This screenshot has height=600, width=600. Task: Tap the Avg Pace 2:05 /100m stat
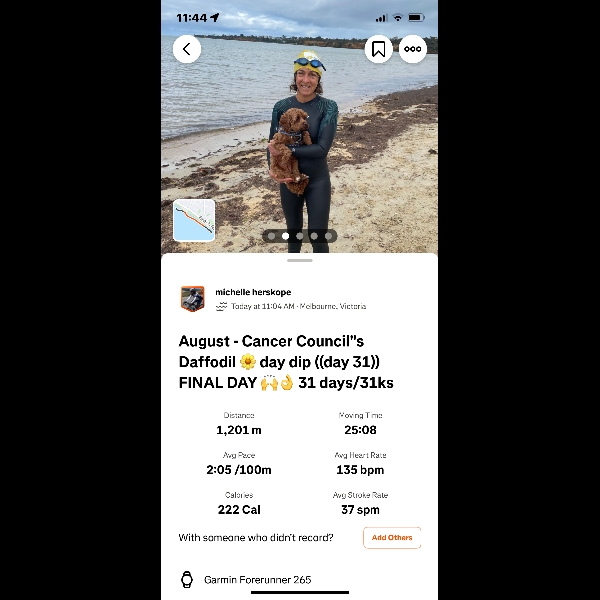point(239,464)
